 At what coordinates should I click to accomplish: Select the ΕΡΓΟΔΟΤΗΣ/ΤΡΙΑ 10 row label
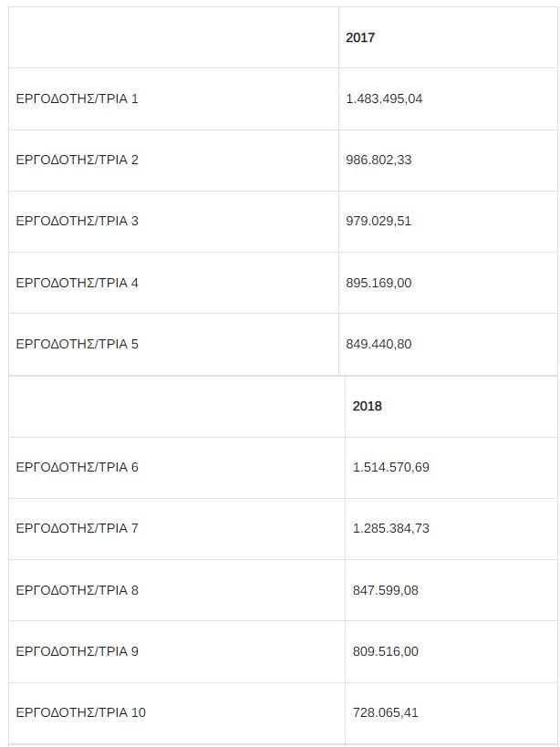pos(80,712)
